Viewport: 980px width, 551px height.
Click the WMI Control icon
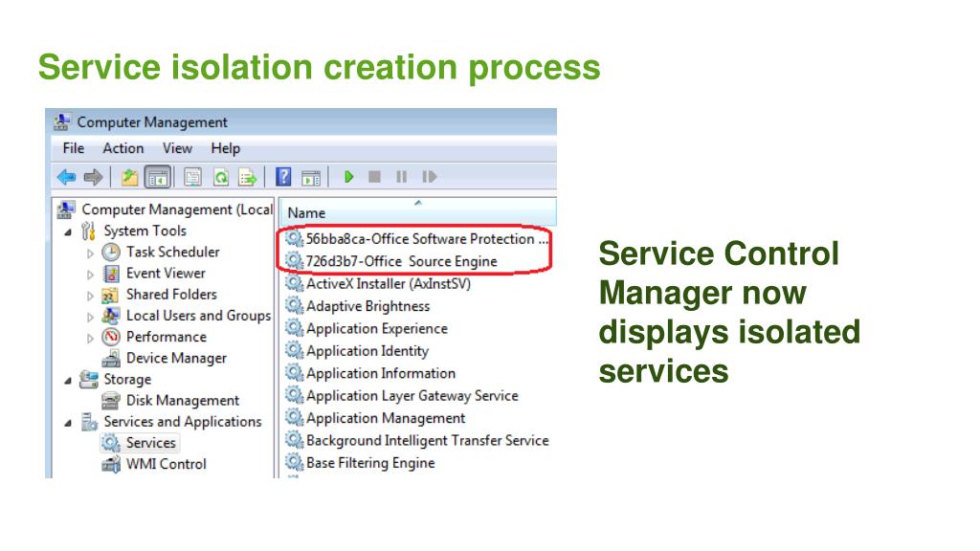(111, 464)
